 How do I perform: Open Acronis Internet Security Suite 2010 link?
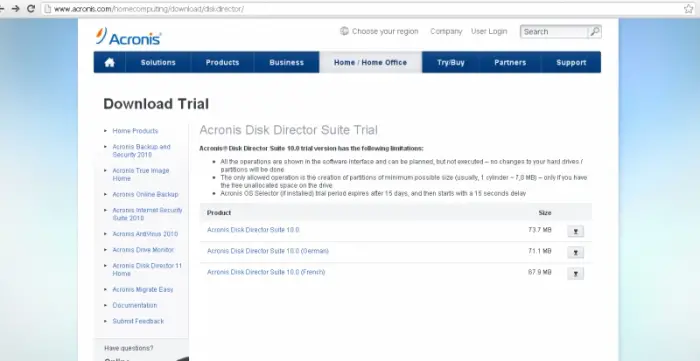point(147,214)
